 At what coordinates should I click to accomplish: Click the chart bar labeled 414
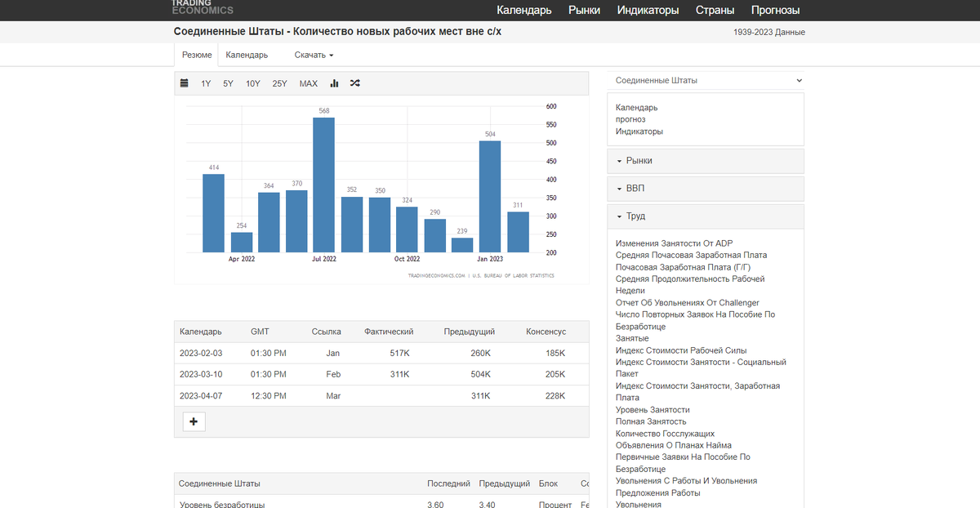tap(213, 213)
